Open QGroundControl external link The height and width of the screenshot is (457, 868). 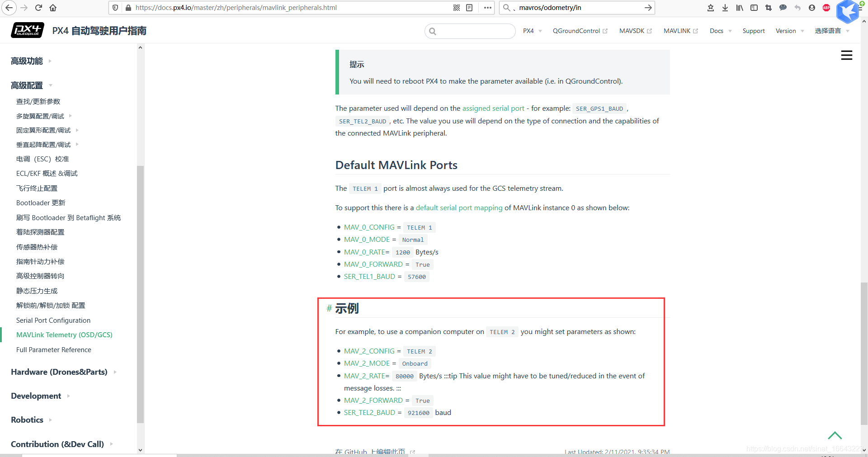pos(580,31)
